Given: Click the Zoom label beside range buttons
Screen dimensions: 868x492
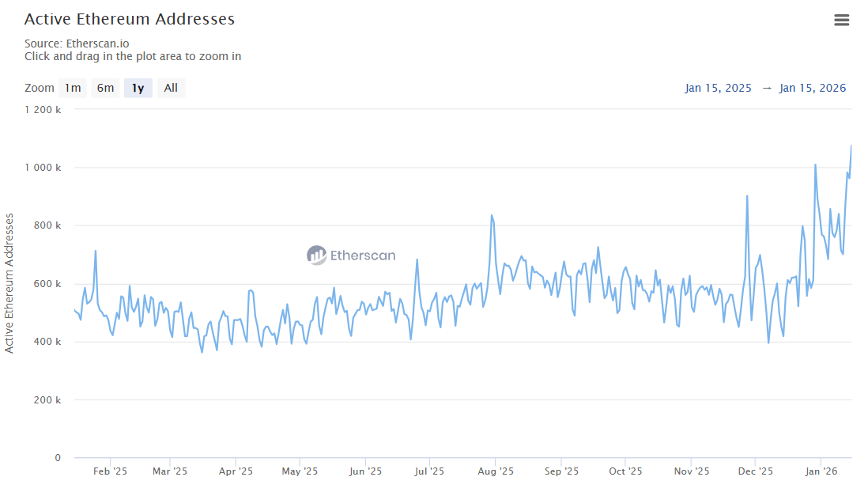Looking at the screenshot, I should [40, 88].
